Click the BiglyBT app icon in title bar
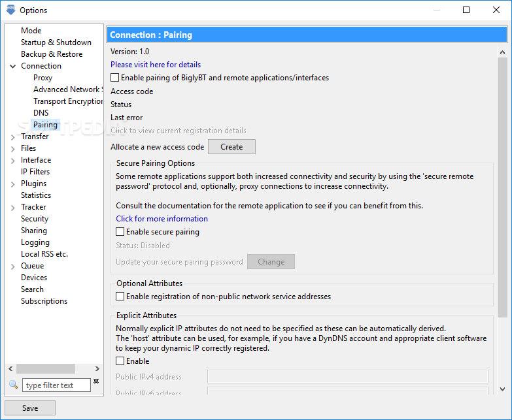The height and width of the screenshot is (420, 512). [x=10, y=10]
